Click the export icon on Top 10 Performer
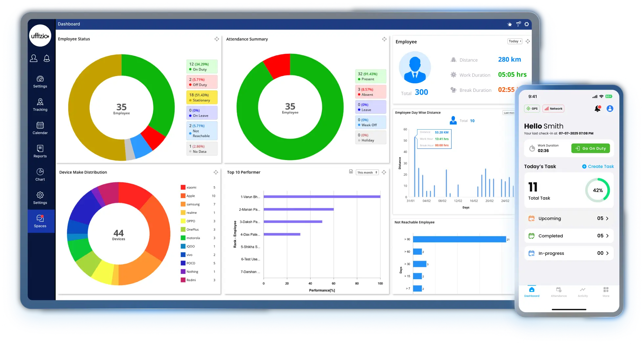The height and width of the screenshot is (345, 644). 351,172
